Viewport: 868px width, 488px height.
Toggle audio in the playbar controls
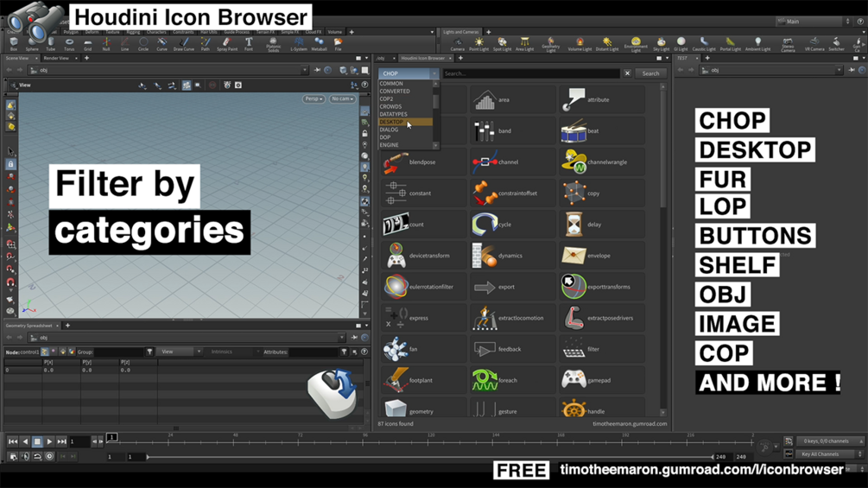coord(25,456)
